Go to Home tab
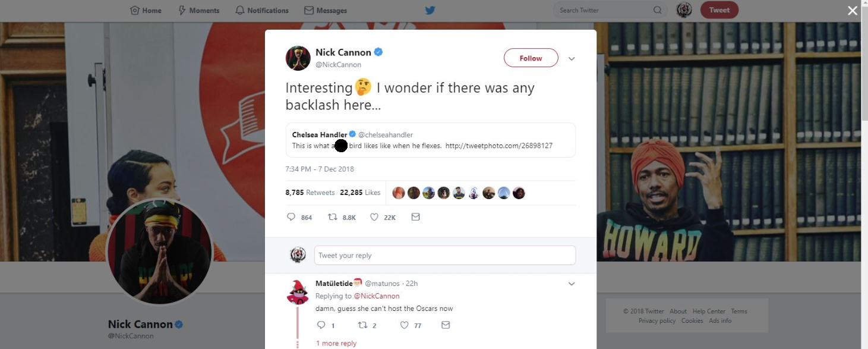The image size is (868, 349). (146, 10)
